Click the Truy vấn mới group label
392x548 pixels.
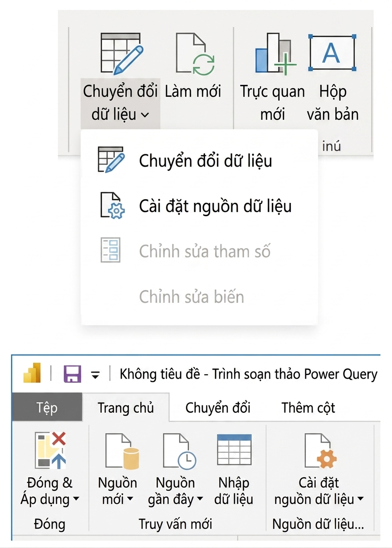(x=175, y=524)
